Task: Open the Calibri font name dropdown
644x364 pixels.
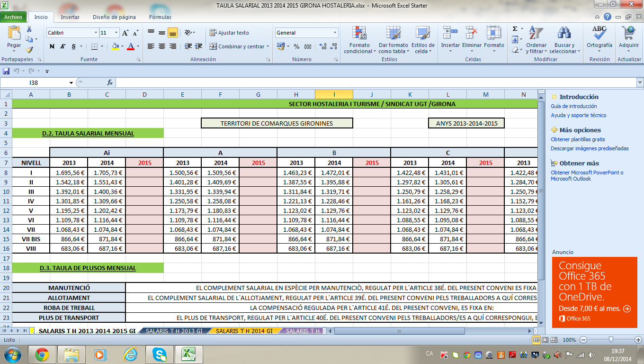Action: click(95, 33)
